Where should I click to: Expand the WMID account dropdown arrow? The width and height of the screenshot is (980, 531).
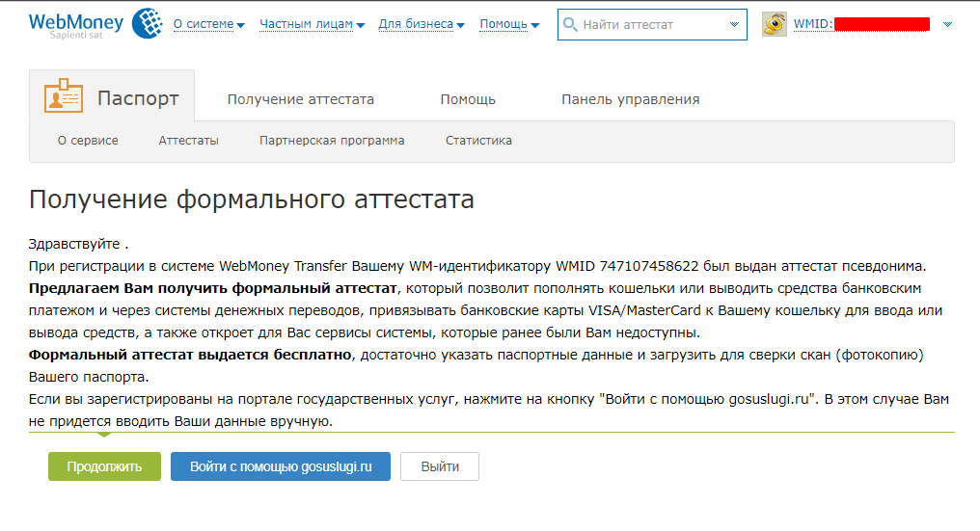pos(947,24)
